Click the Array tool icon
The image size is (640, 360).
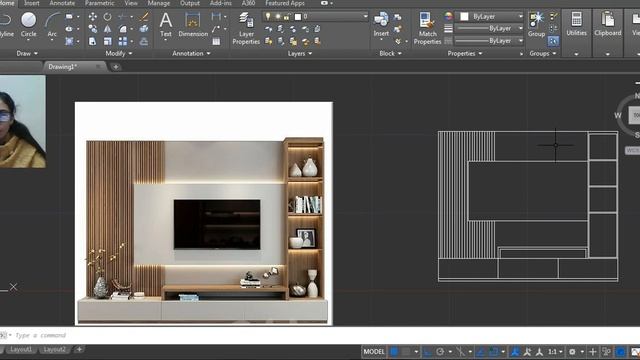(x=122, y=41)
